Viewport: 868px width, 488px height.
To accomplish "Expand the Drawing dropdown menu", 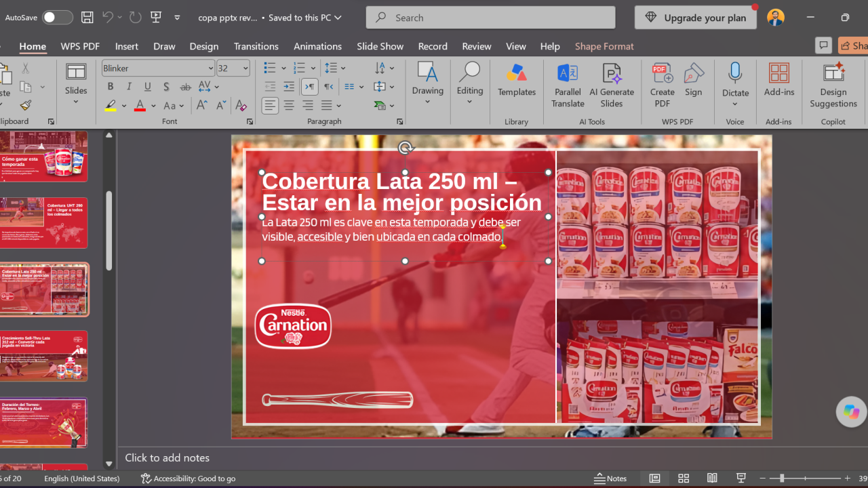I will [428, 102].
